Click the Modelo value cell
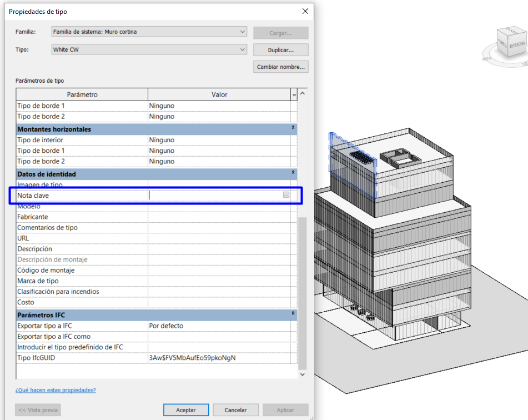The height and width of the screenshot is (420, 528). tap(219, 206)
